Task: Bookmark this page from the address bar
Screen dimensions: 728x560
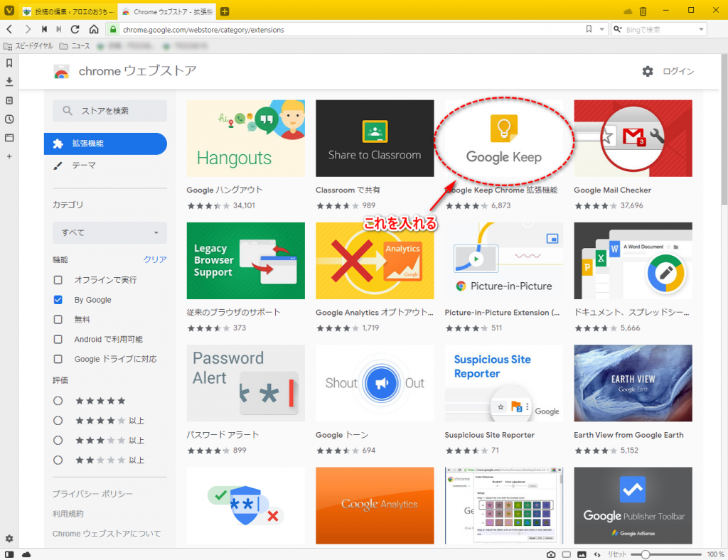Action: coord(589,29)
